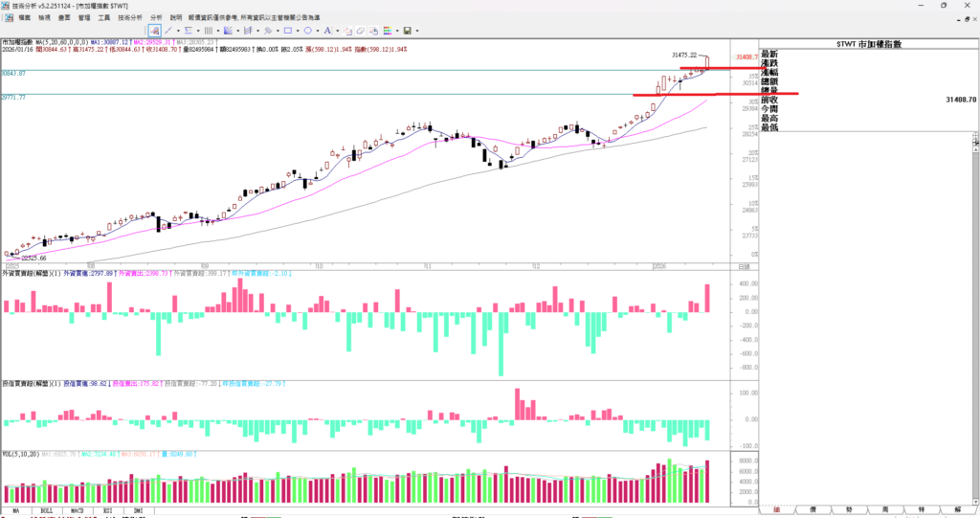Select the ellipse shape drawing tool
The height and width of the screenshot is (518, 980).
[308, 31]
